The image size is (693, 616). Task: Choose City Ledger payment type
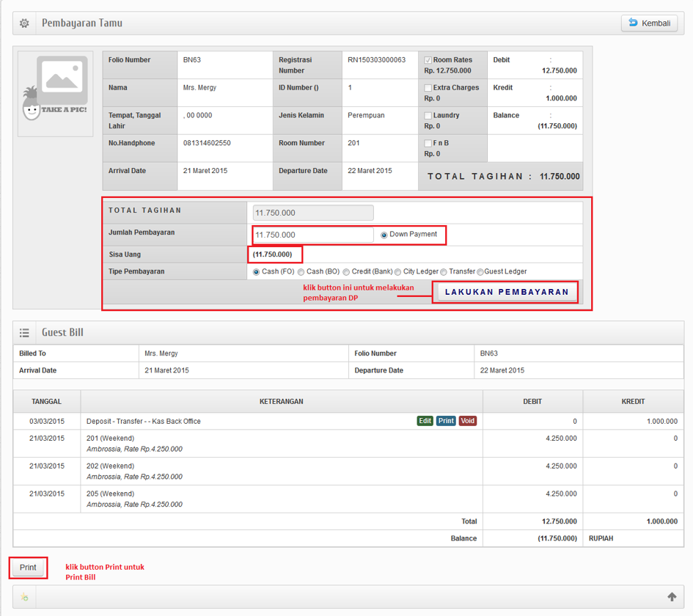pos(398,272)
